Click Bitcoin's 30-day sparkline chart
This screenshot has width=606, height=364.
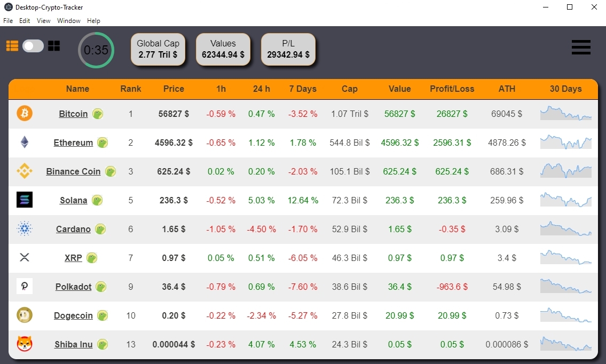(566, 113)
